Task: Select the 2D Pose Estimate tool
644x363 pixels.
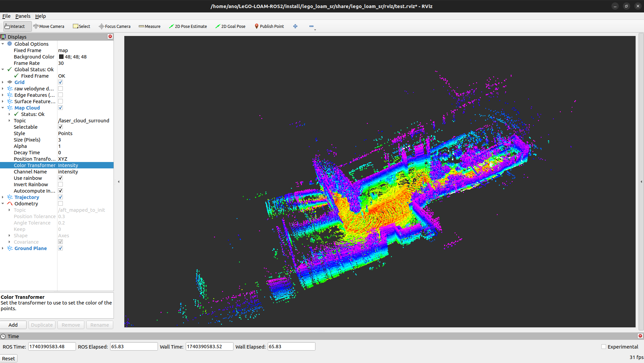Action: click(188, 26)
